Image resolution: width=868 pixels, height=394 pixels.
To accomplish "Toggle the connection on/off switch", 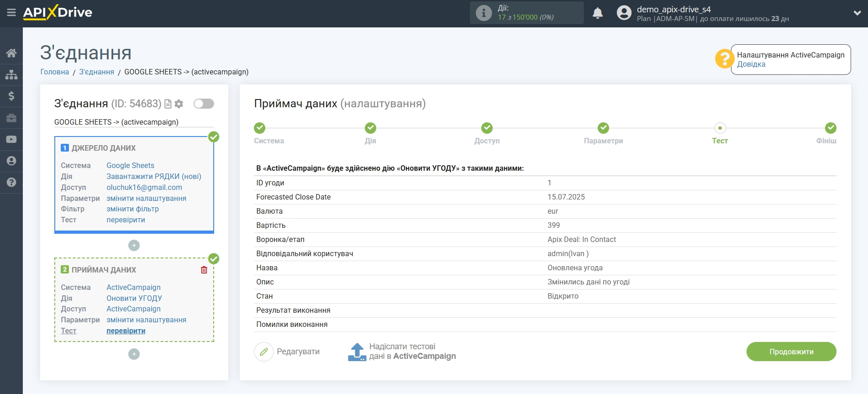I will (204, 104).
